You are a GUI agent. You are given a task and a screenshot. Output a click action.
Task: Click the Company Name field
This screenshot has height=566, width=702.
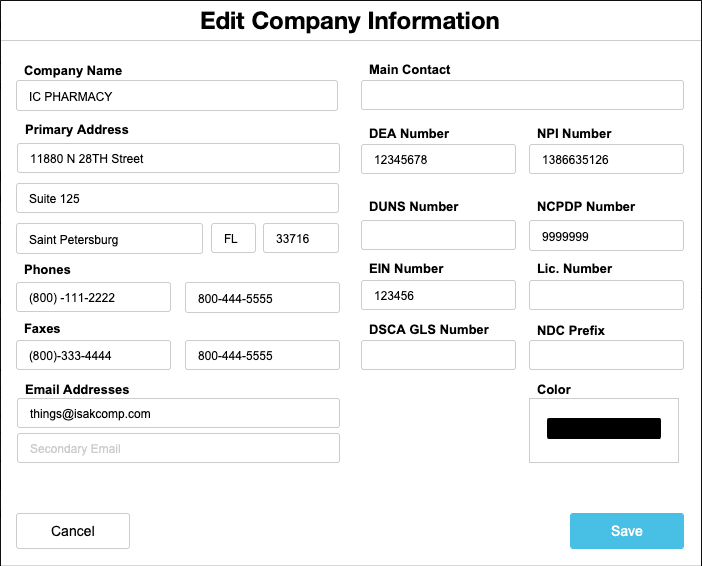click(177, 96)
